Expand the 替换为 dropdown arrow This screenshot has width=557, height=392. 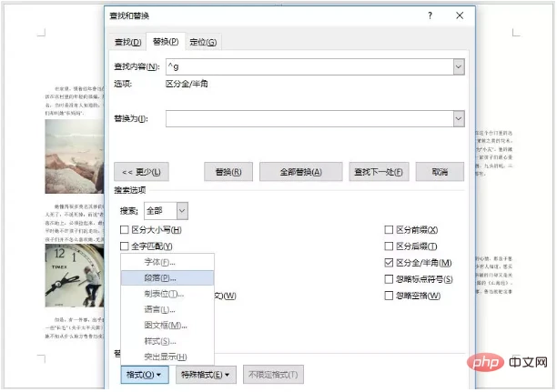pos(459,118)
